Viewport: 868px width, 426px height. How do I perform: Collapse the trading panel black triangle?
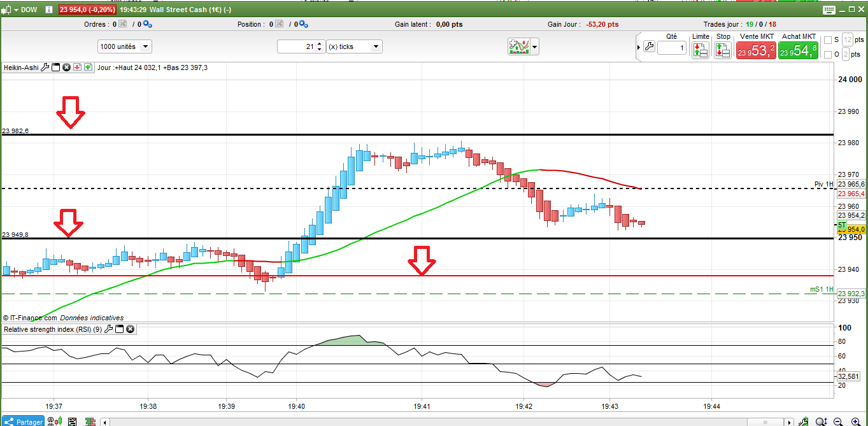[639, 46]
